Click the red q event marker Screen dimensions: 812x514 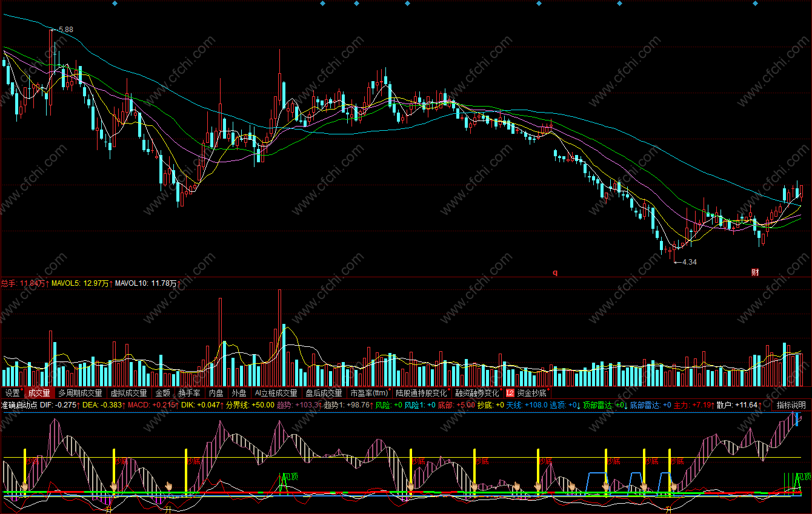point(555,272)
